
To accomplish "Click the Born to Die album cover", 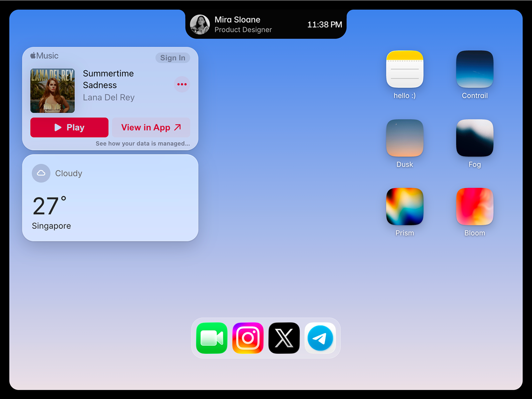I will [x=53, y=91].
